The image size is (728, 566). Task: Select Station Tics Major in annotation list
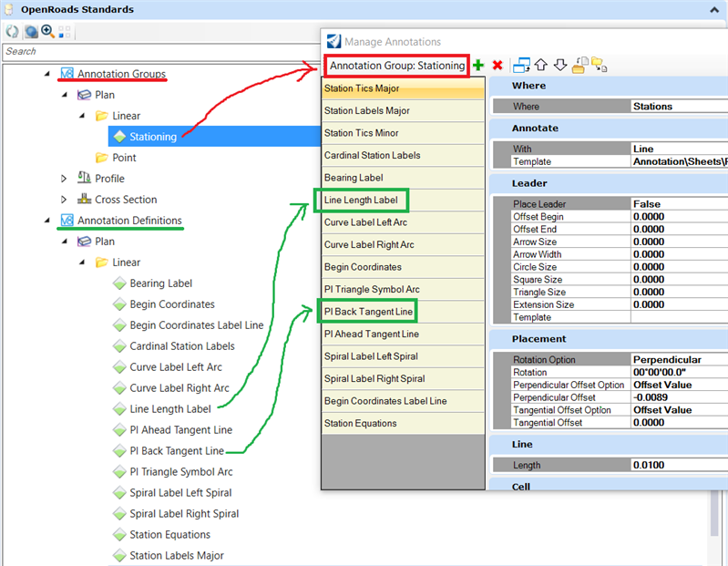click(403, 88)
